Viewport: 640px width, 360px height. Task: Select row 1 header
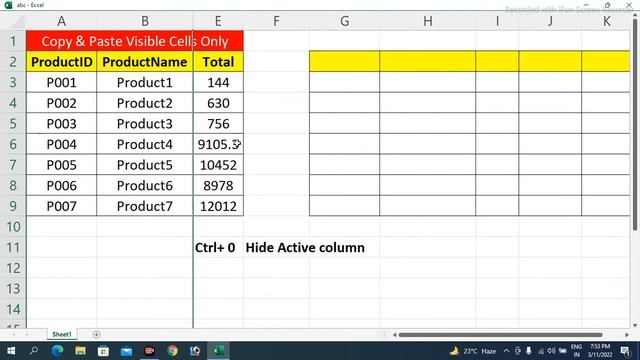point(13,41)
